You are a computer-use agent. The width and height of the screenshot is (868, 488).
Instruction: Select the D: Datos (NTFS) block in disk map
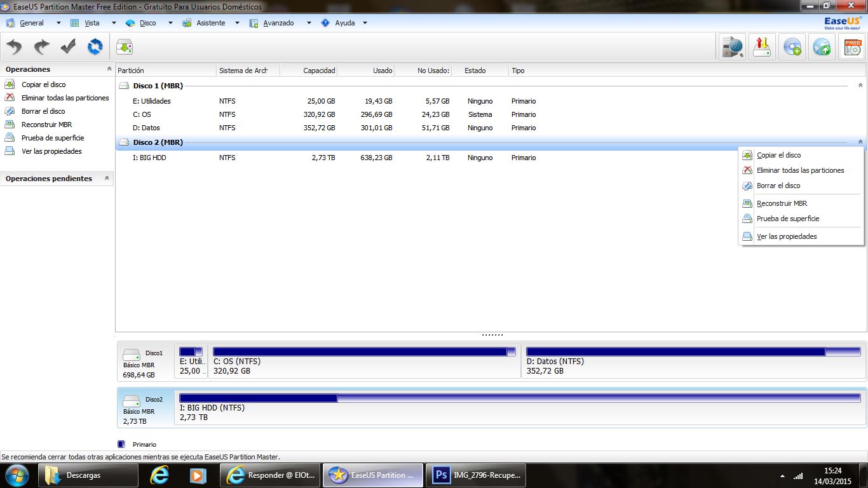(x=693, y=362)
